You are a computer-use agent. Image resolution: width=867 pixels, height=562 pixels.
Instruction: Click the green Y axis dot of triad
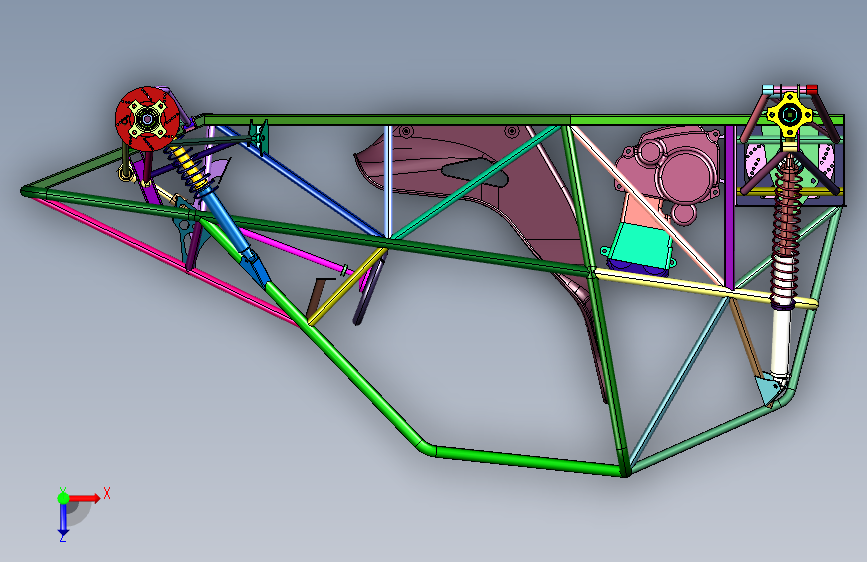pos(63,498)
